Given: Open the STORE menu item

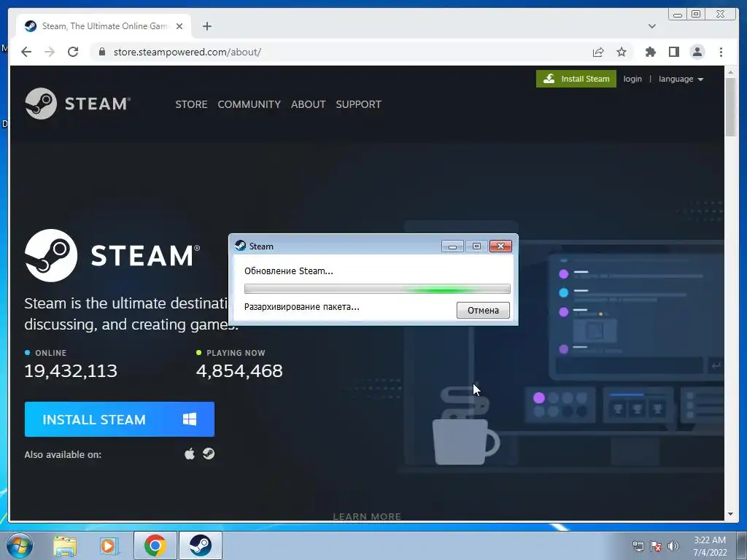Looking at the screenshot, I should (x=191, y=104).
